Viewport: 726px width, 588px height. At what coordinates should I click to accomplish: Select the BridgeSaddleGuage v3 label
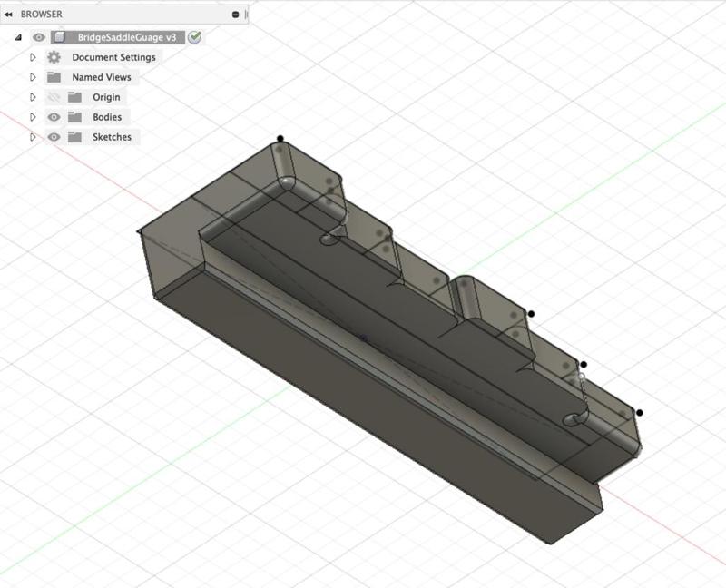(x=126, y=37)
